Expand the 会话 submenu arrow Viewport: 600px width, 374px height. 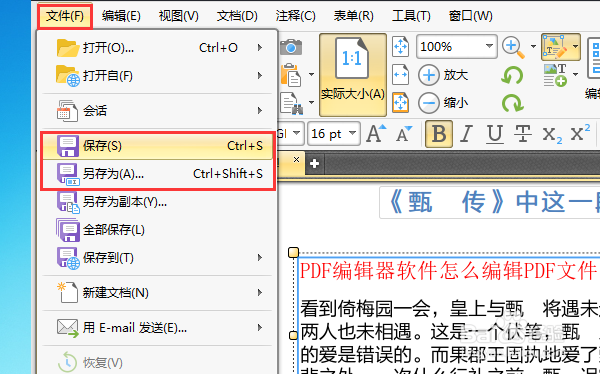tap(260, 111)
